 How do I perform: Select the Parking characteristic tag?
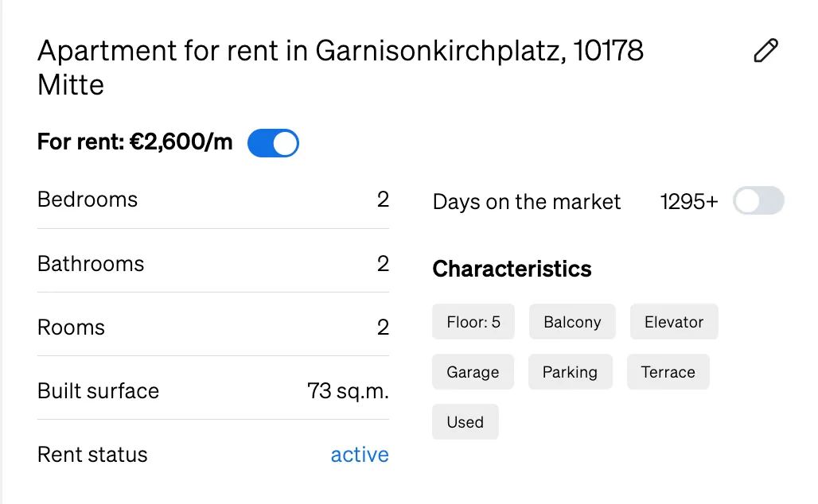(570, 371)
